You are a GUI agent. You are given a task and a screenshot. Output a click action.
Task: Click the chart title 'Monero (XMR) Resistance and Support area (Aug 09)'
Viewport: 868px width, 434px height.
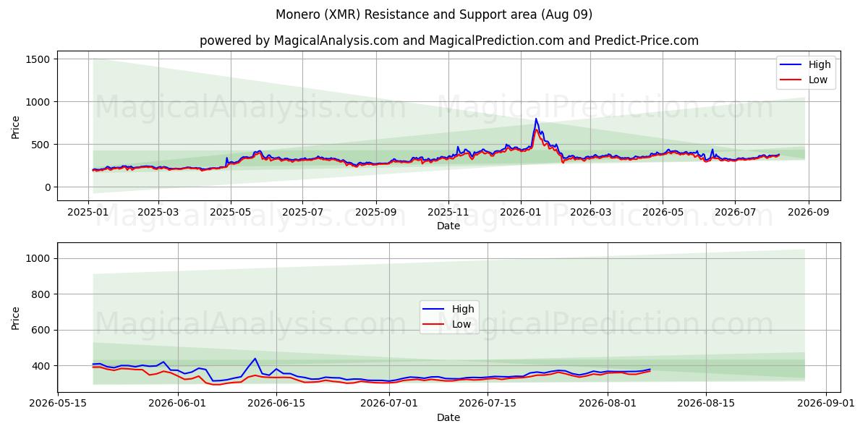pos(434,14)
